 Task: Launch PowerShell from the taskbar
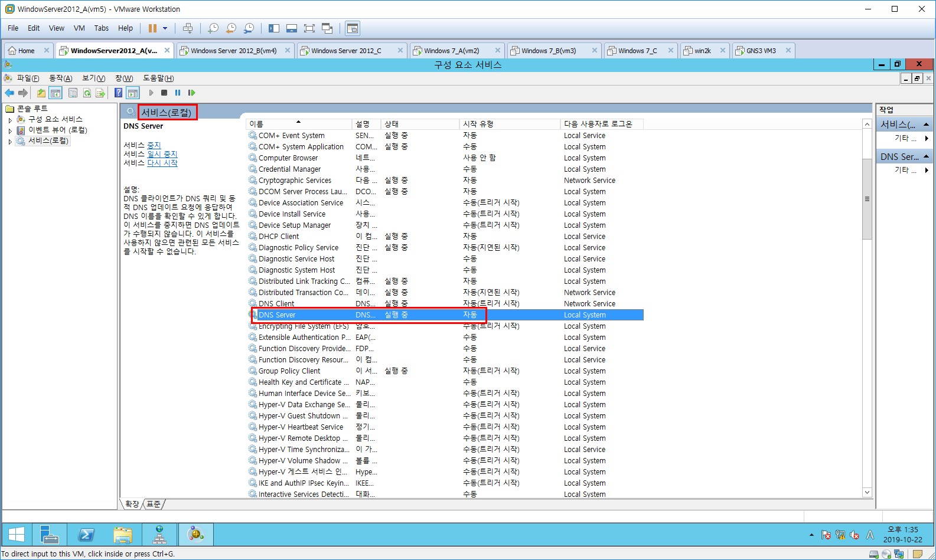[x=86, y=535]
